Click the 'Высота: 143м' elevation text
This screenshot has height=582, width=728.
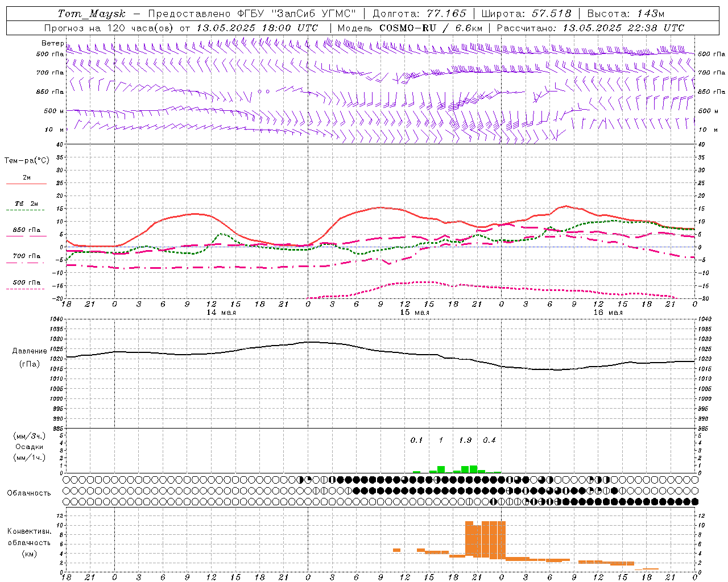[626, 14]
